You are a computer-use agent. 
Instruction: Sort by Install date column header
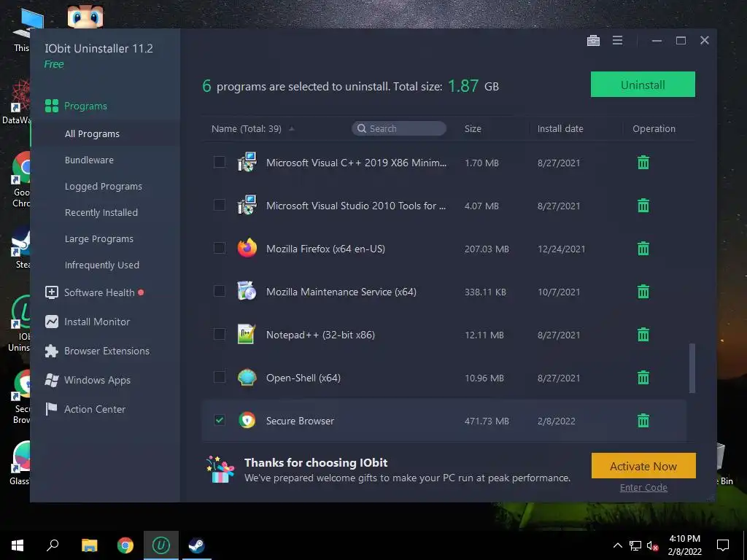(560, 128)
